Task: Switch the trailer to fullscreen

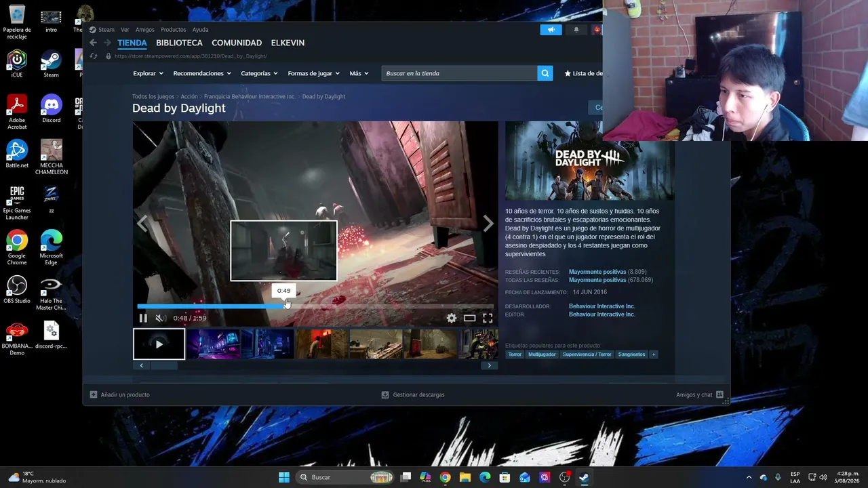Action: pos(488,318)
